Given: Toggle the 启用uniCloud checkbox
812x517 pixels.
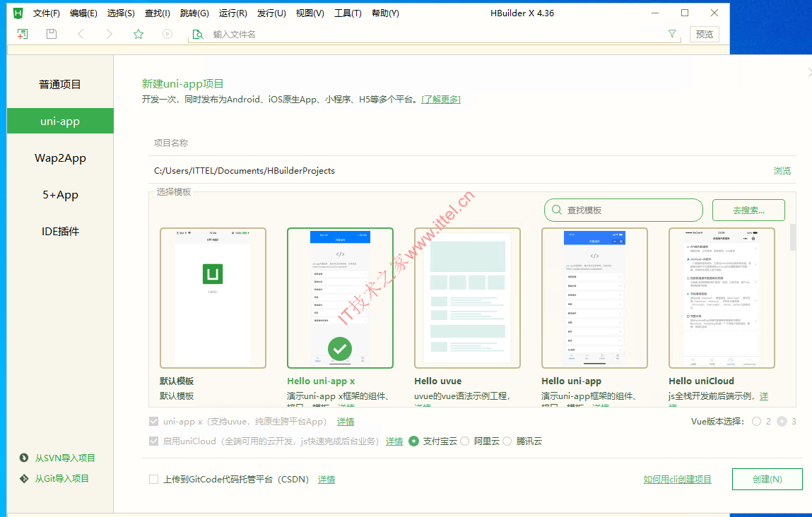Looking at the screenshot, I should 154,441.
